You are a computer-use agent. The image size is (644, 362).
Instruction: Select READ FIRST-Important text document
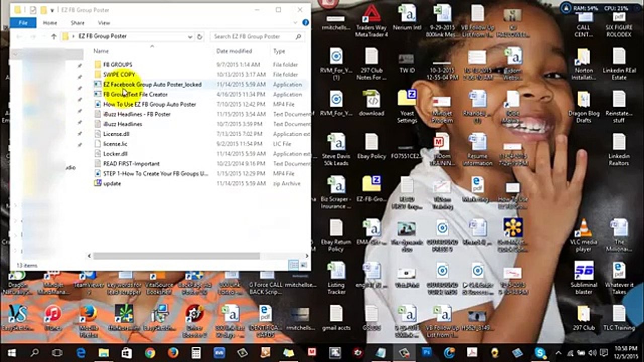[131, 163]
